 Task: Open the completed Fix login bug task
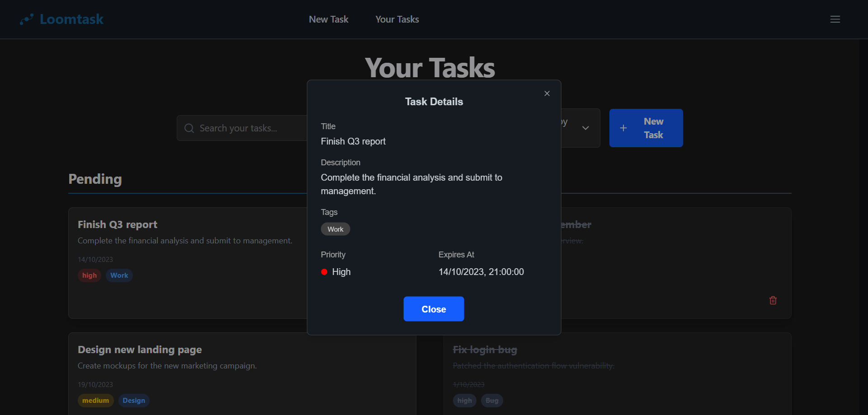pos(485,350)
